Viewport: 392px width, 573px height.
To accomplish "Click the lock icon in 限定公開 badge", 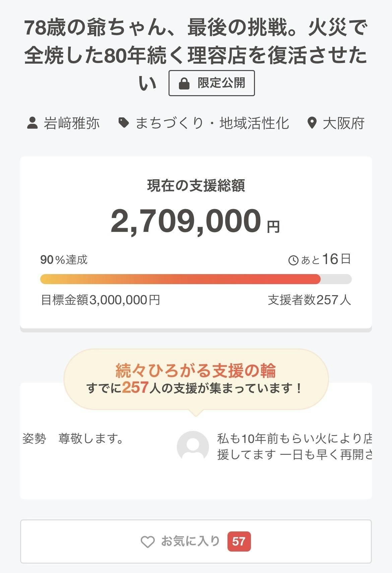I will click(x=184, y=83).
